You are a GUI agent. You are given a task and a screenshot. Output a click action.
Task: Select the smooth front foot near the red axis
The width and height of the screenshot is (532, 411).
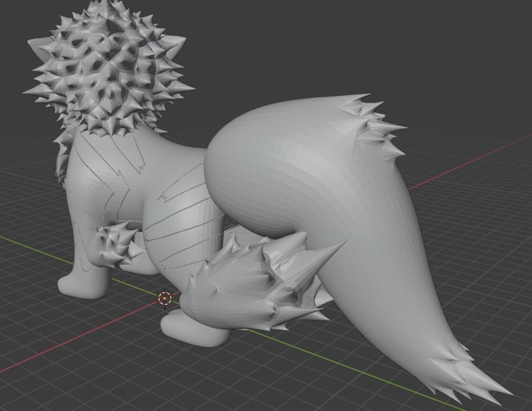[x=83, y=285]
